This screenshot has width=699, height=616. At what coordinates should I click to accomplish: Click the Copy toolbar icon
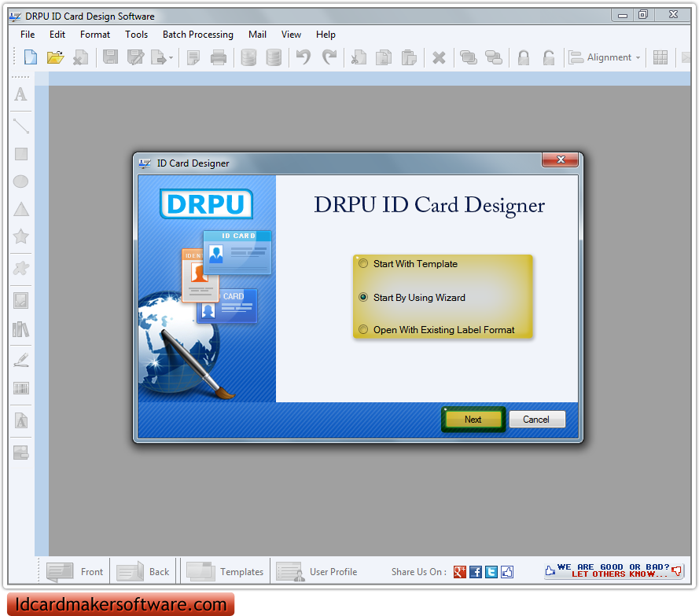(384, 57)
